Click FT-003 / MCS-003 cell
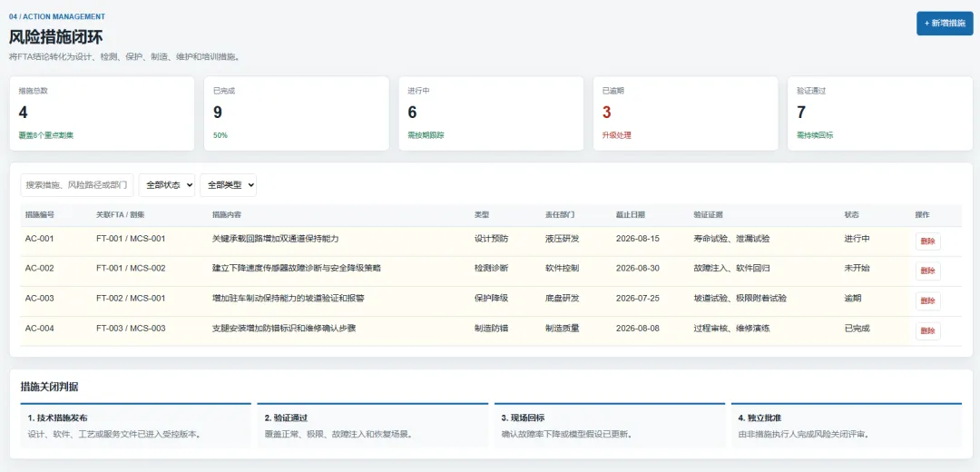Screen dimensions: 980x472 point(131,329)
